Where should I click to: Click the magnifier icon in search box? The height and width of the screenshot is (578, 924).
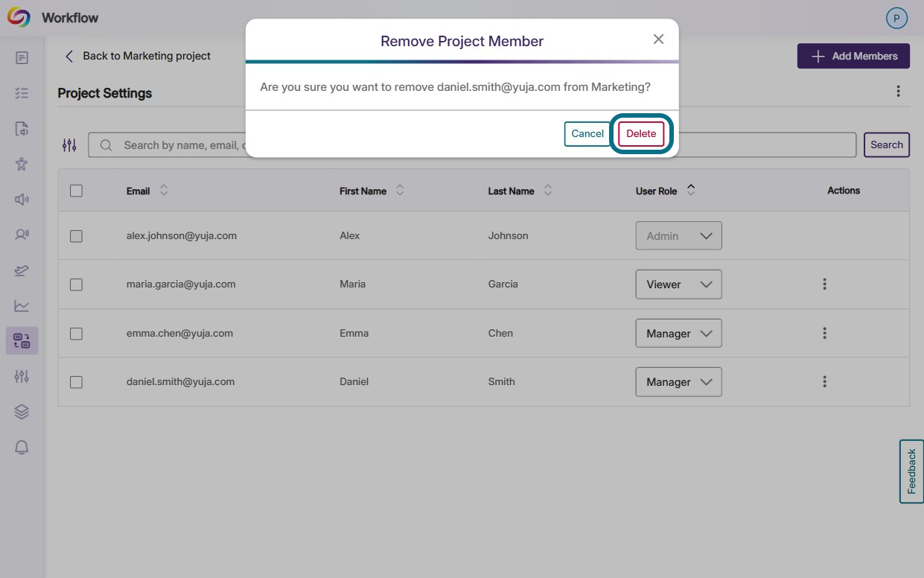point(106,145)
